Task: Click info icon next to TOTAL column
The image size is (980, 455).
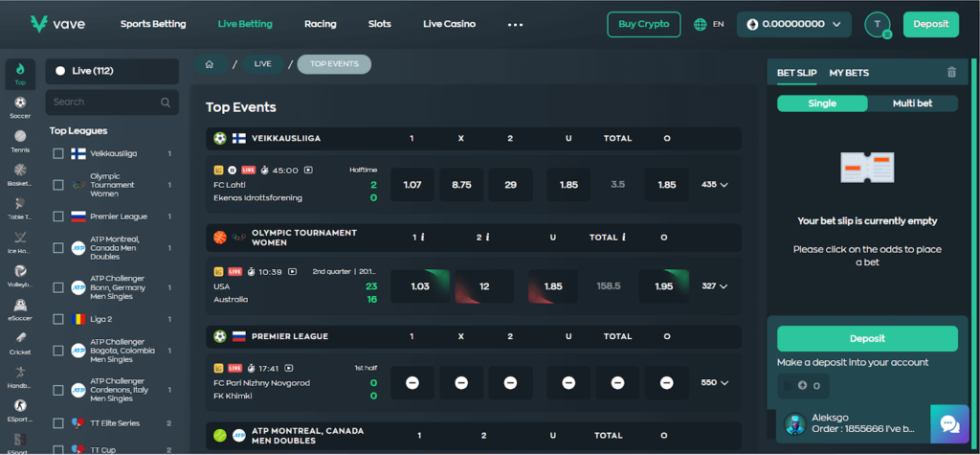Action: pos(624,238)
